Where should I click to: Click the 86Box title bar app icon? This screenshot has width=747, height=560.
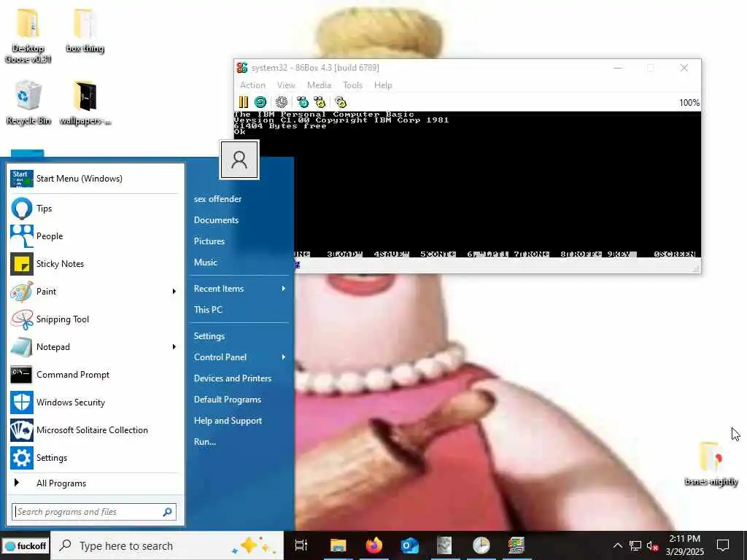[242, 68]
